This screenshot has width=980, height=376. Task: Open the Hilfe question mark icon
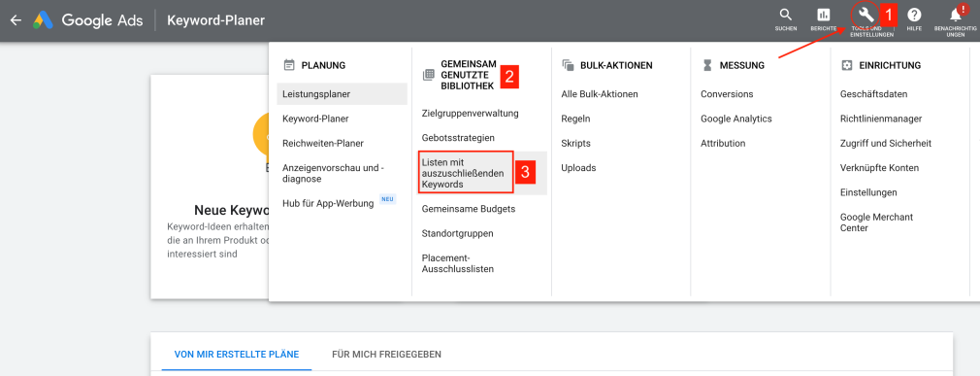click(914, 15)
